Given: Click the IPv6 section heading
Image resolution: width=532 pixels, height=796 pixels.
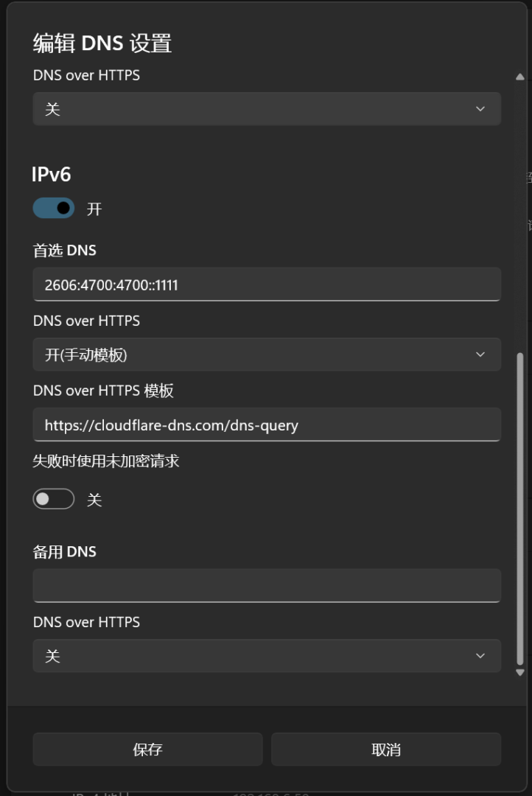Looking at the screenshot, I should pyautogui.click(x=52, y=175).
